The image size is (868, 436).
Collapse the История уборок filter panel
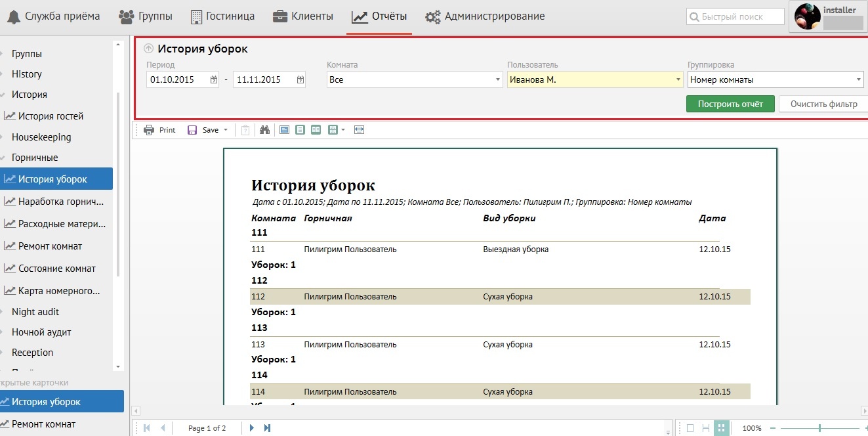[x=148, y=49]
